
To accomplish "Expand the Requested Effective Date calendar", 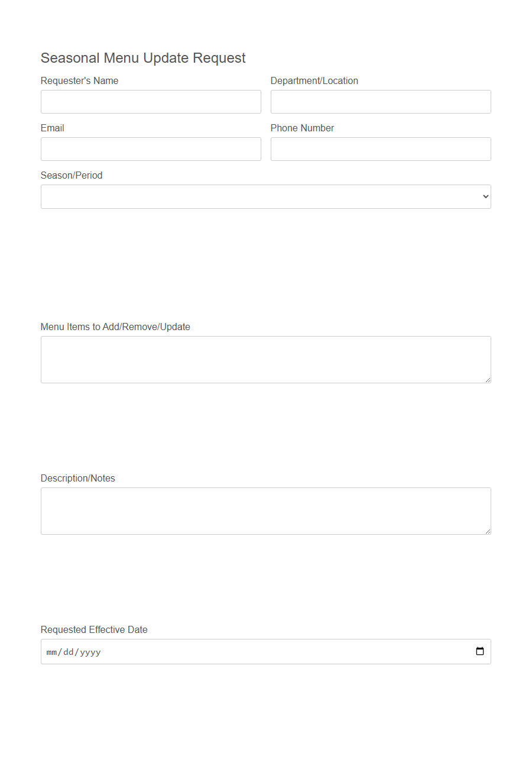I will [479, 651].
